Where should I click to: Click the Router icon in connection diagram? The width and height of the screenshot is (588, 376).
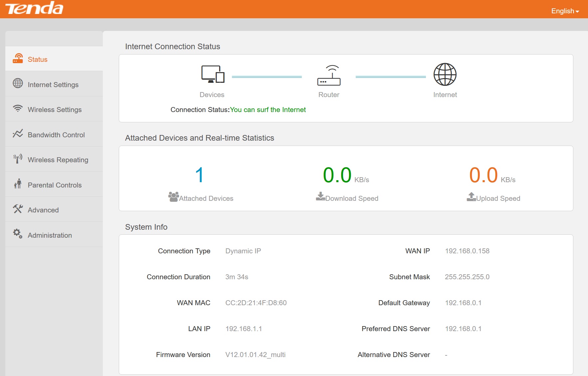[x=329, y=75]
